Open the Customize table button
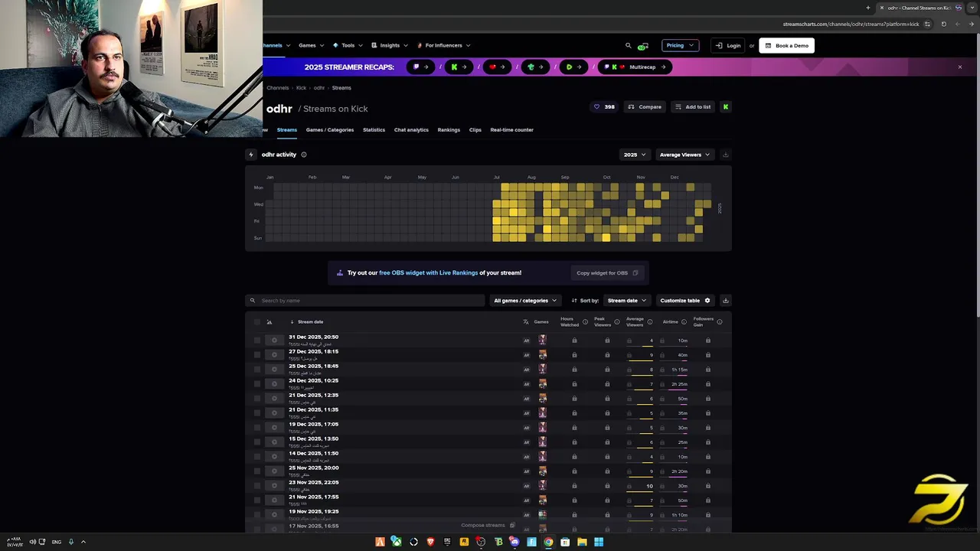The image size is (980, 551). pos(685,301)
